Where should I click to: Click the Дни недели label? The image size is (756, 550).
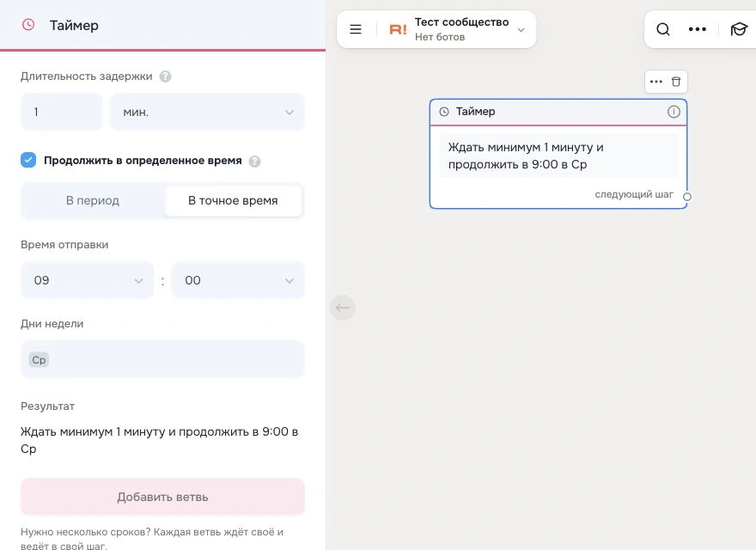pyautogui.click(x=52, y=324)
